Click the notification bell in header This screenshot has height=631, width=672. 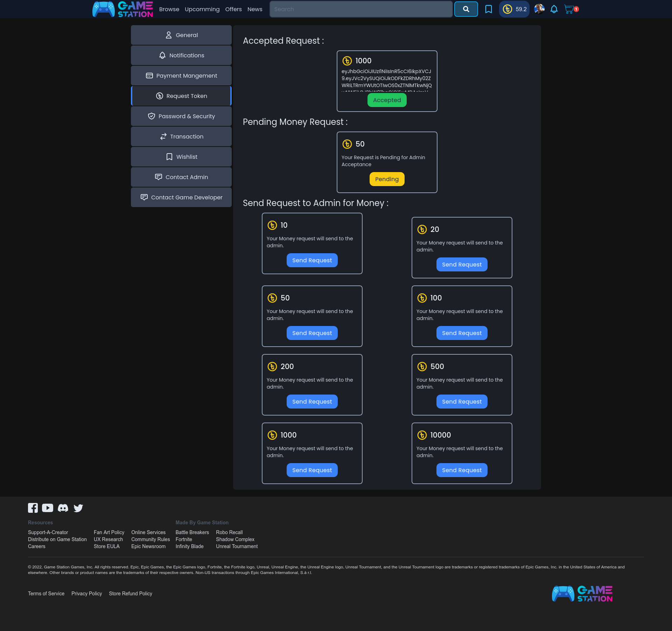coord(554,9)
